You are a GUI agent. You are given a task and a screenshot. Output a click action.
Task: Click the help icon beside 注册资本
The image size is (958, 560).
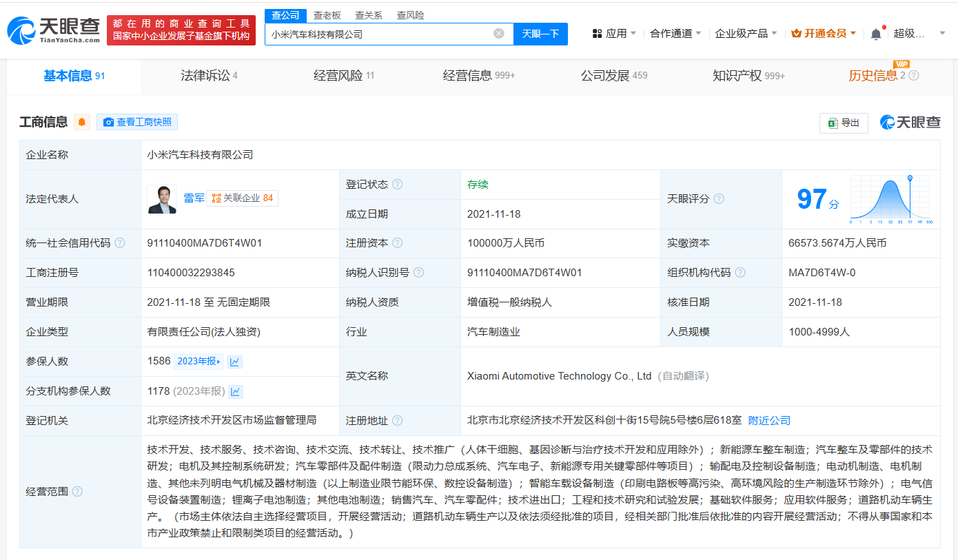[x=397, y=243]
